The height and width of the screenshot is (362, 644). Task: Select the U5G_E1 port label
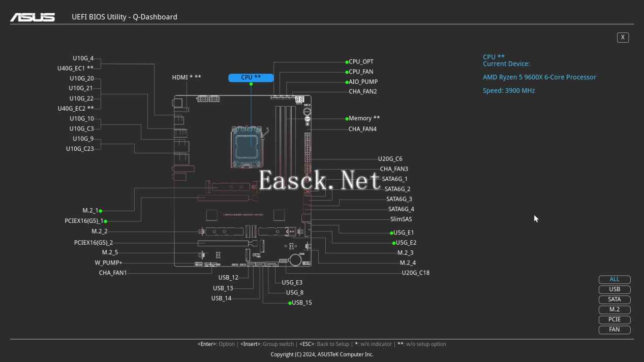pos(404,233)
